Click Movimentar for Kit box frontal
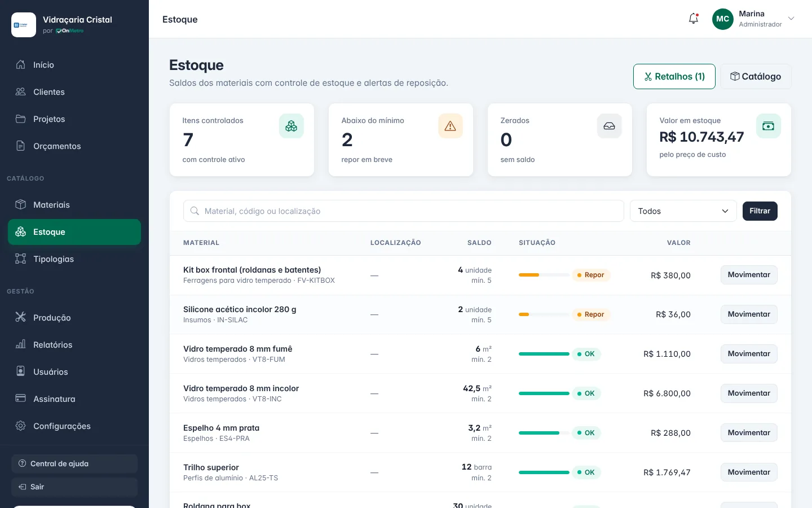812x508 pixels. (749, 275)
